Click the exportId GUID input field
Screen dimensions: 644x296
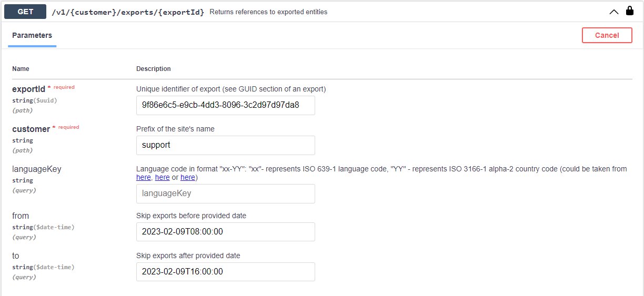coord(225,105)
